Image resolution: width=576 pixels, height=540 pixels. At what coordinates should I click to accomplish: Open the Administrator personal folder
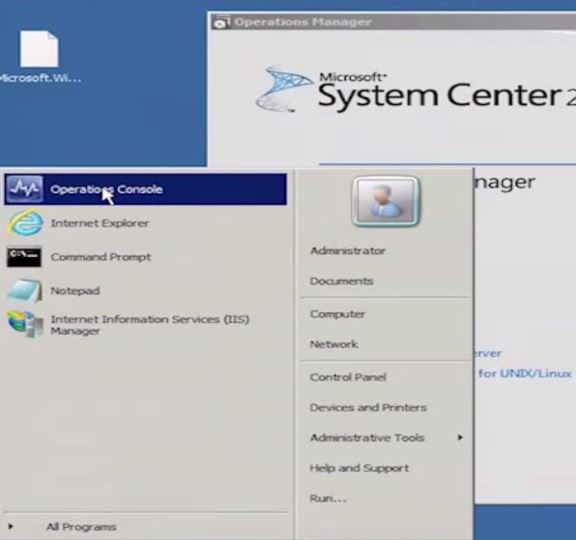coord(348,251)
